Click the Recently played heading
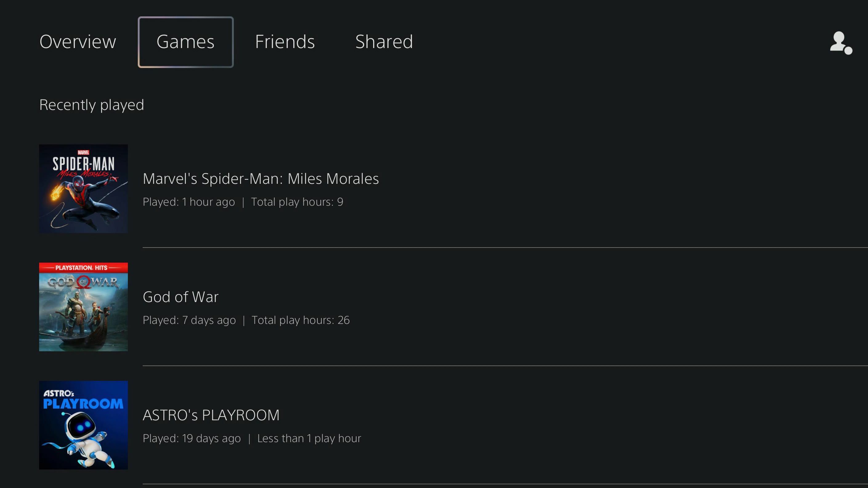Screen dimensions: 868x488 [92, 105]
